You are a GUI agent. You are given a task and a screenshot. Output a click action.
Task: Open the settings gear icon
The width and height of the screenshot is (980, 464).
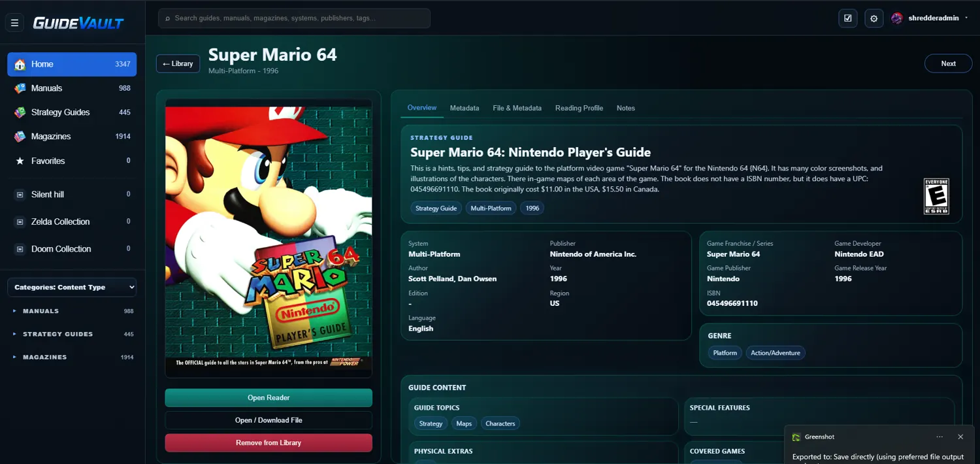[x=874, y=18]
